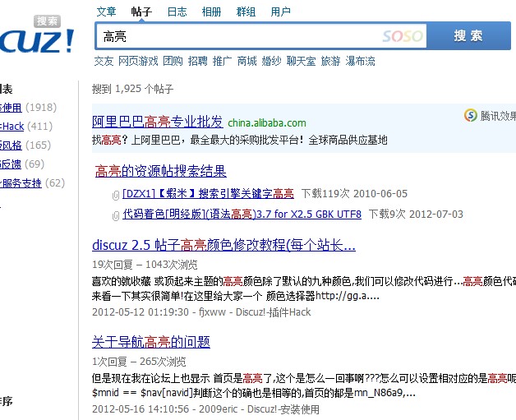Click 下载119次 2010-06-05 text
516x420 pixels.
[x=354, y=193]
